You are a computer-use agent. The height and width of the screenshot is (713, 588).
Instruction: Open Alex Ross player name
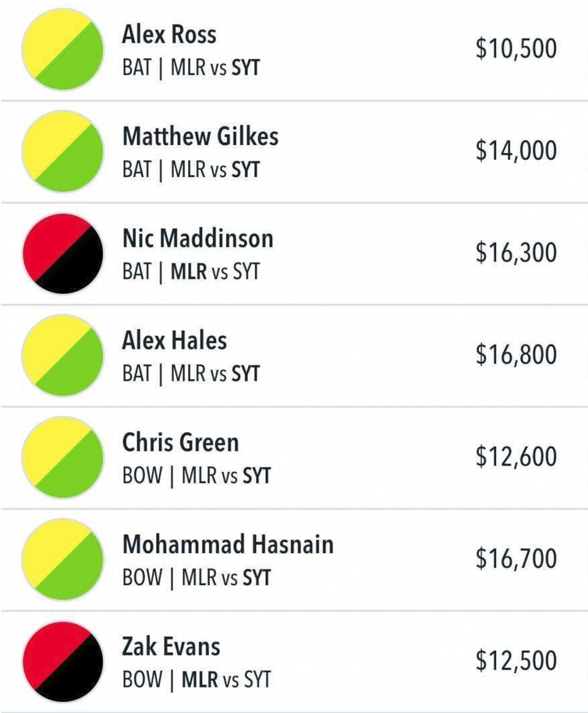(x=169, y=34)
